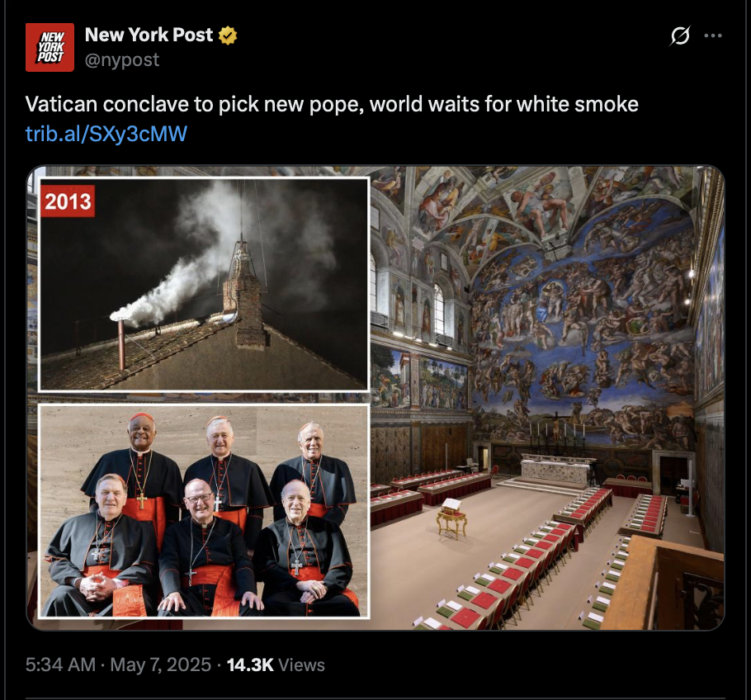Screen dimensions: 751x700
Task: Click the 5:34 AM timestamp
Action: click(60, 665)
